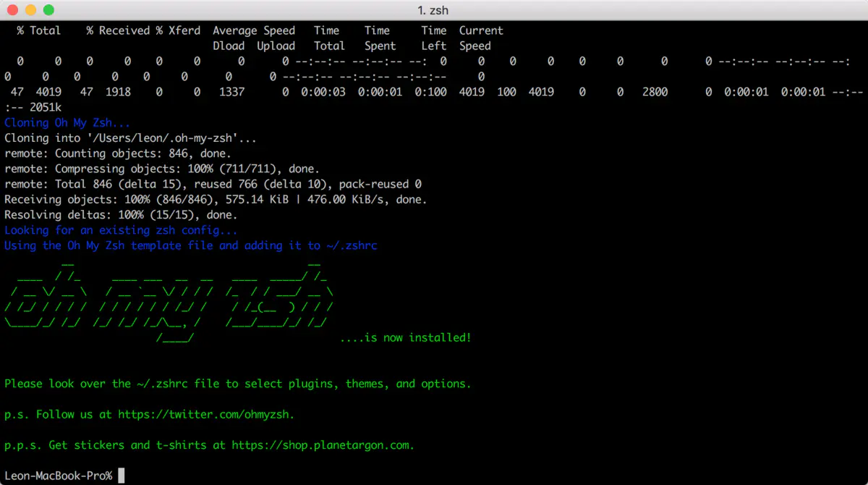This screenshot has width=868, height=485.
Task: Click the "% Received" column header
Action: tap(118, 30)
